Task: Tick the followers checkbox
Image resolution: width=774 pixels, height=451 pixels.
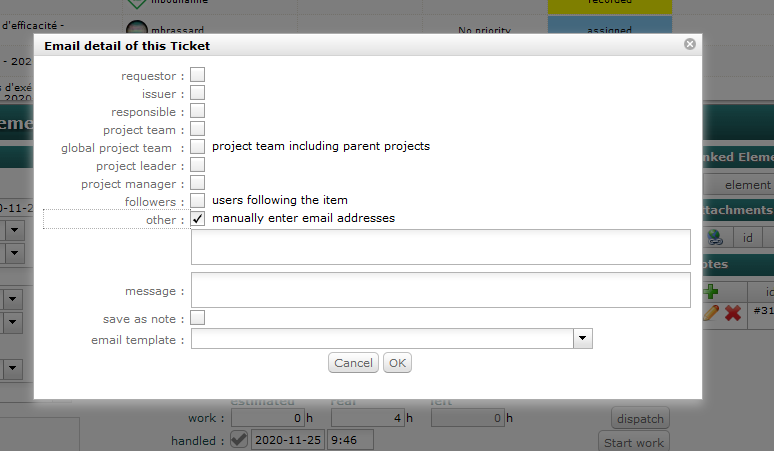Action: [x=198, y=200]
